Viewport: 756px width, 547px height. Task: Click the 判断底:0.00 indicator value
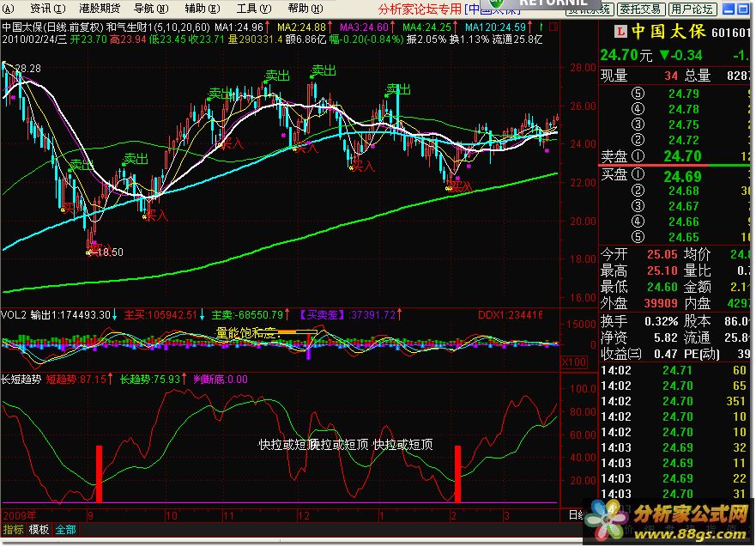pos(221,380)
